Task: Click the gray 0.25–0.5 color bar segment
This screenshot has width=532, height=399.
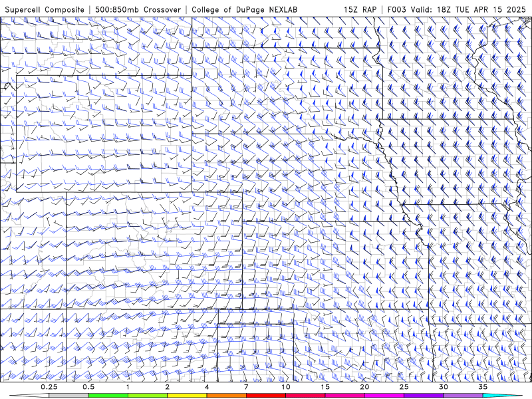Action: pos(69,396)
